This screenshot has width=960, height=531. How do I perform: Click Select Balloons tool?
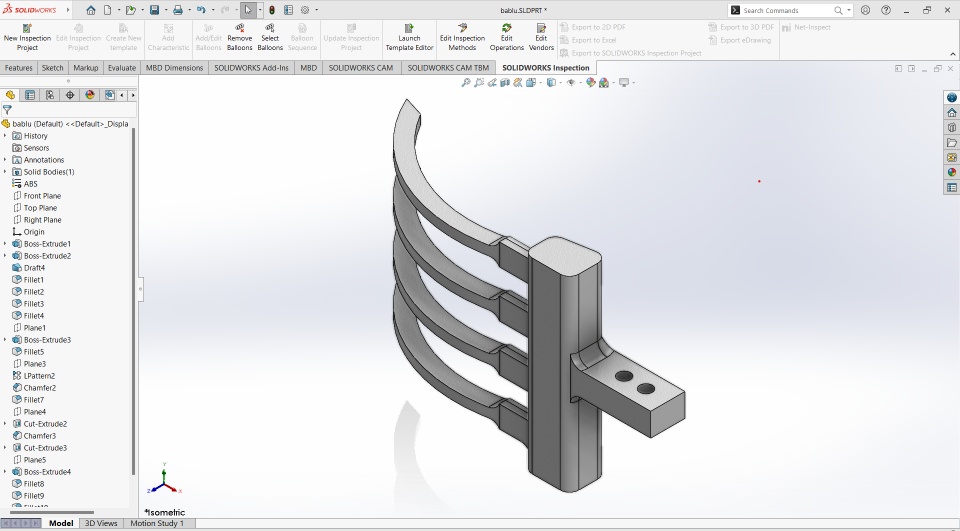click(270, 37)
